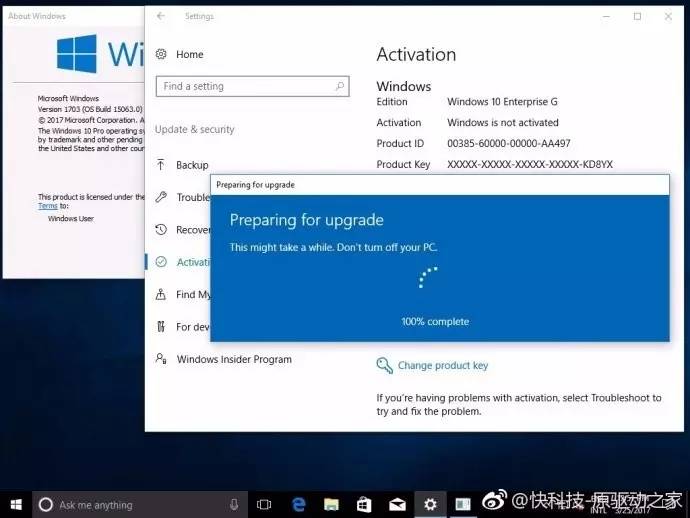Click the Terms link in About Windows
The image size is (690, 518).
point(47,206)
